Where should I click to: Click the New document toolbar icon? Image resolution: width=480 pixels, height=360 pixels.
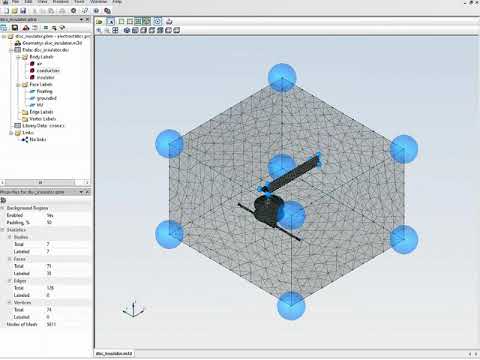click(6, 11)
